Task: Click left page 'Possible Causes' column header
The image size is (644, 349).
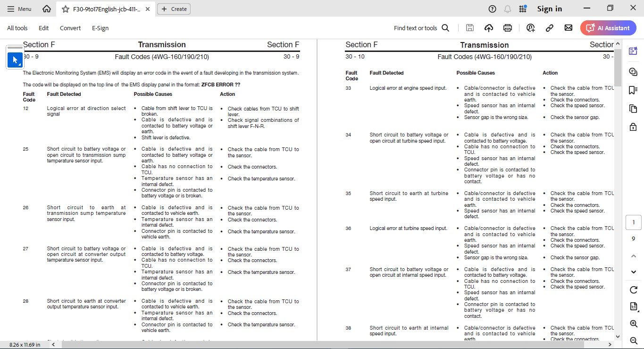Action: (153, 94)
